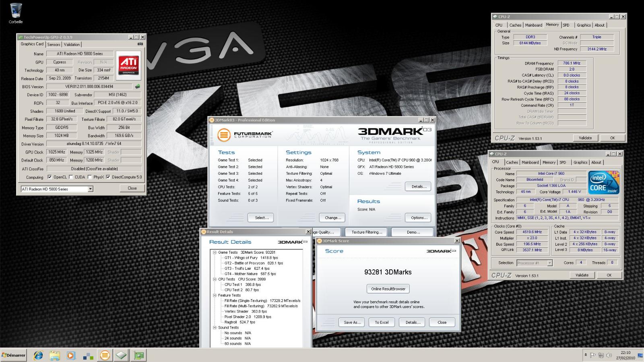Close the 3DMark Score dialog with Close button

[x=442, y=322]
